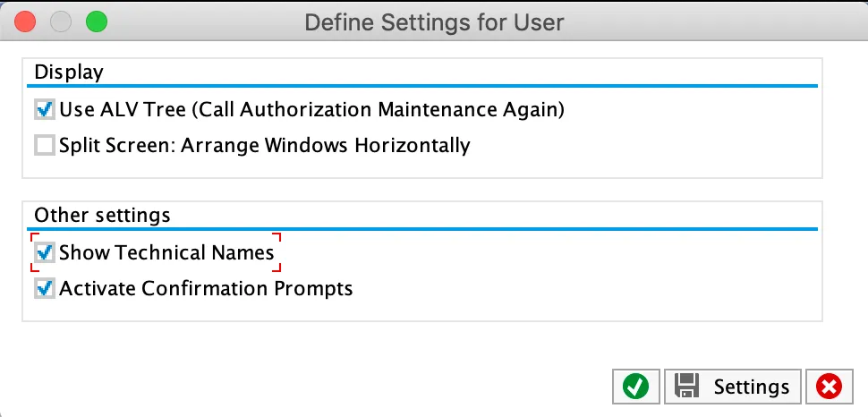868x417 pixels.
Task: Click the gray minimize button in title bar
Action: [61, 21]
